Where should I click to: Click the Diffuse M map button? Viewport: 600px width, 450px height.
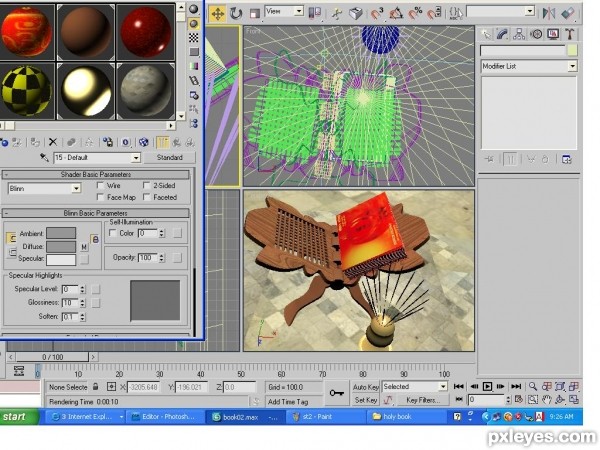(84, 247)
